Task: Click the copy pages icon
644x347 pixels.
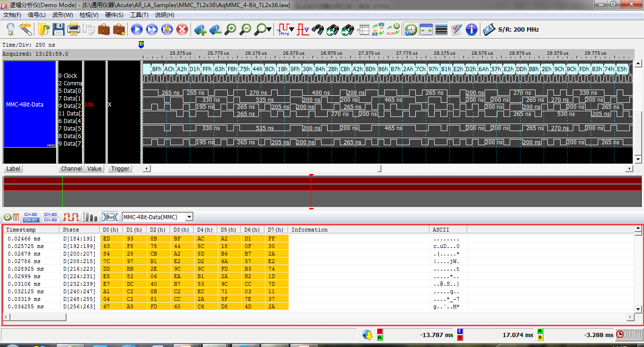Action: point(89,29)
